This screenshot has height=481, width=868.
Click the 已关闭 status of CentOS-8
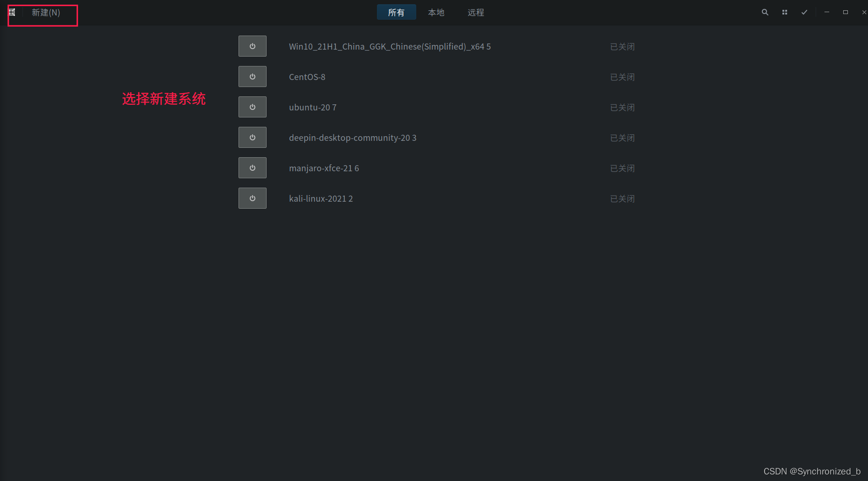(x=622, y=77)
